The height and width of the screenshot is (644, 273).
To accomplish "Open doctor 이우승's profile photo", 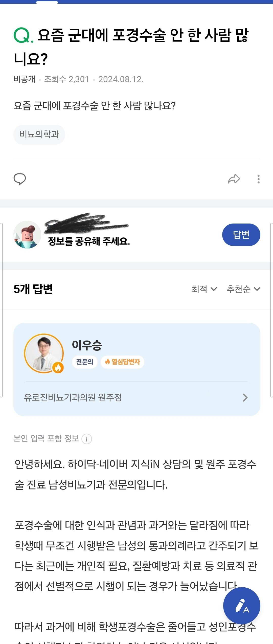I will (x=43, y=353).
